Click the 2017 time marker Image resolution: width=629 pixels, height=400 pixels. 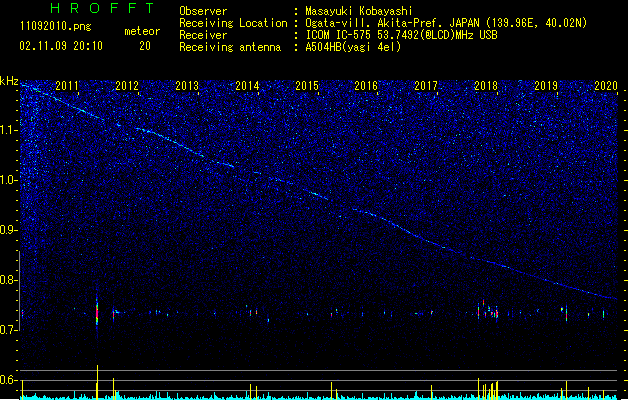pyautogui.click(x=426, y=85)
